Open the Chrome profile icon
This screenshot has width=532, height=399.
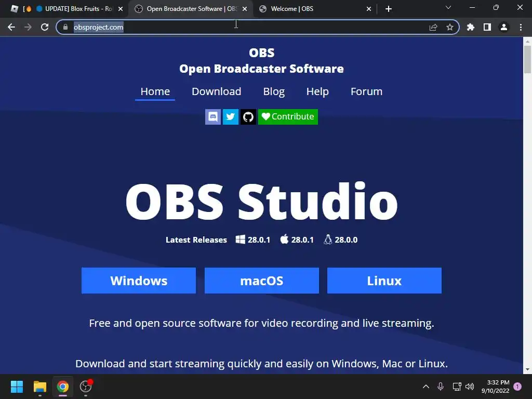pyautogui.click(x=504, y=27)
